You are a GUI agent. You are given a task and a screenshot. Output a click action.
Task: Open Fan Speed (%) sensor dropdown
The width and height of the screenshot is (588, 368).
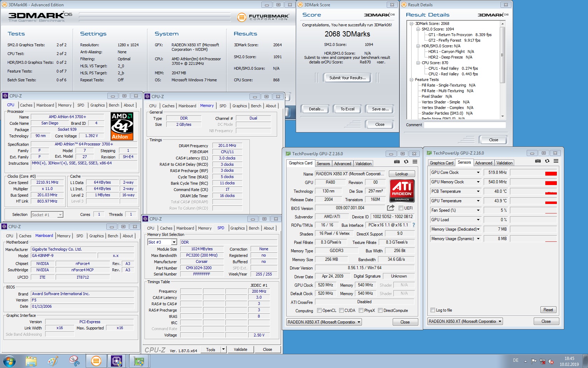click(x=478, y=210)
